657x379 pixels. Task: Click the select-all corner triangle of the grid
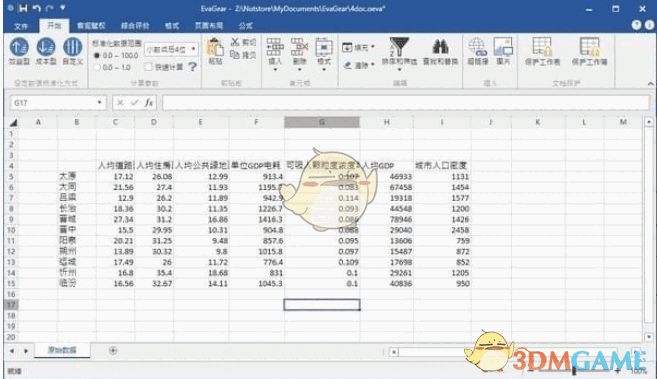click(13, 122)
